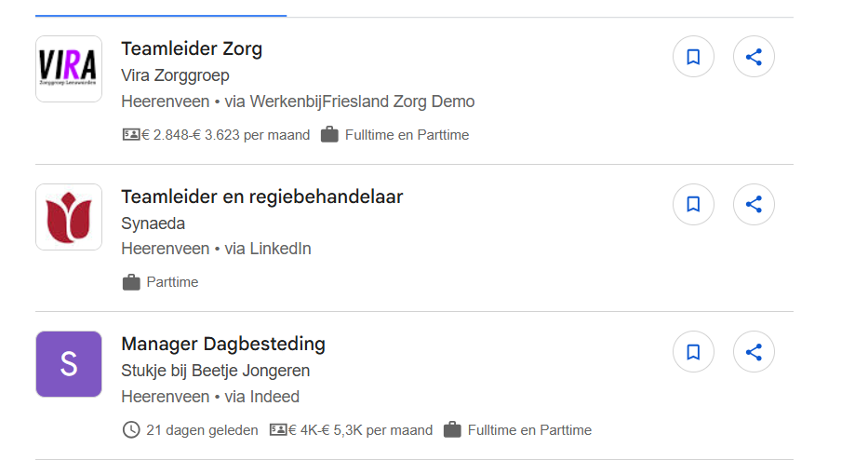Click briefcase icon on Manager Dagbesteding listing
This screenshot has height=474, width=868.
pos(452,430)
